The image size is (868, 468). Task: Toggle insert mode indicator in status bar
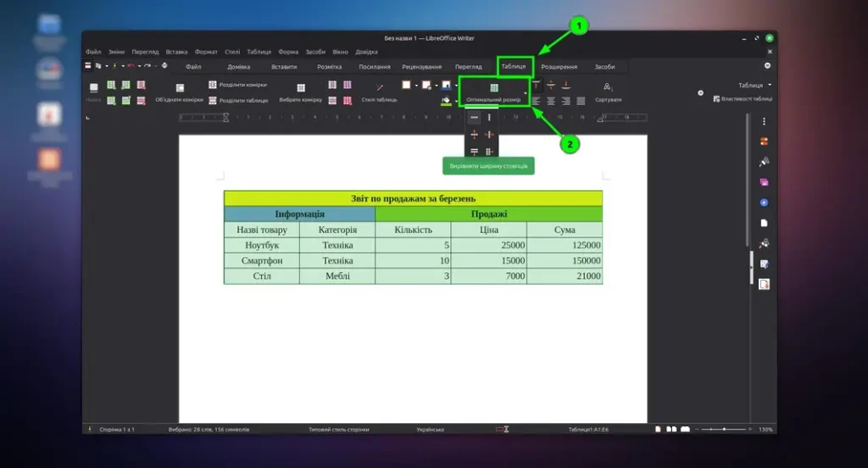coord(503,429)
